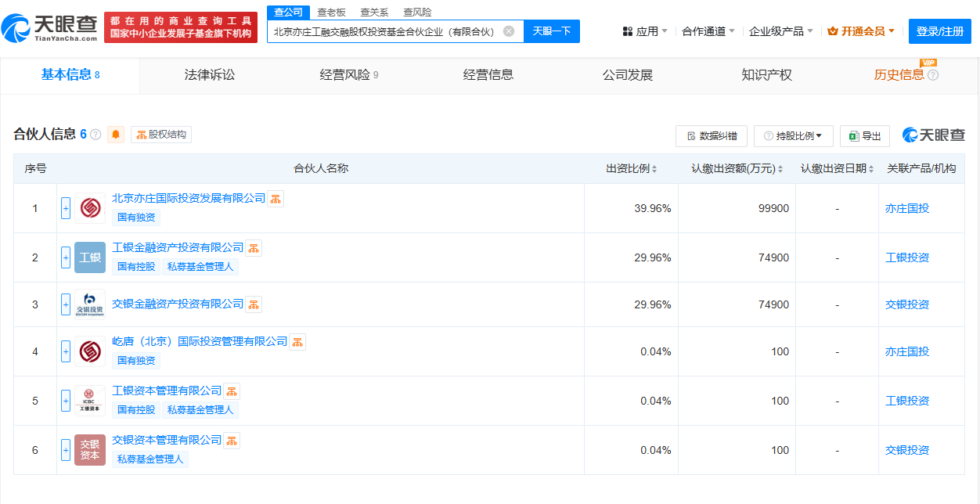This screenshot has width=980, height=504.
Task: Click the 登录/注册 button
Action: point(940,31)
